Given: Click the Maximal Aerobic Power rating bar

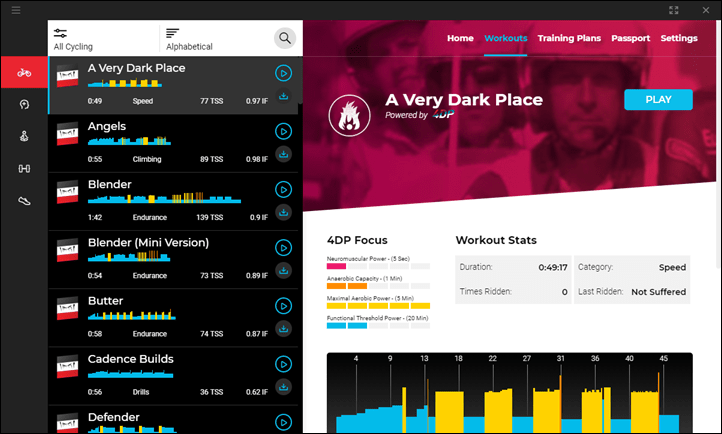Looking at the screenshot, I should (x=378, y=306).
